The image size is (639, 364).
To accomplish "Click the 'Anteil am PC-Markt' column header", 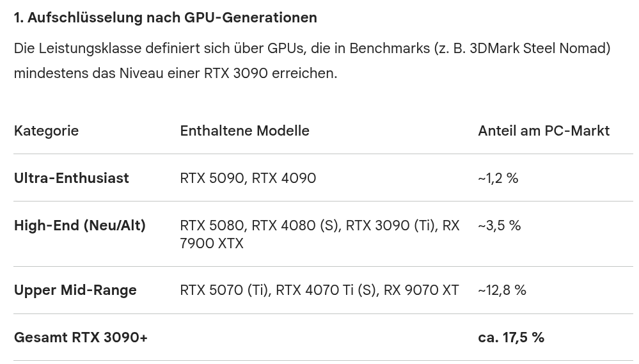I will tap(544, 131).
